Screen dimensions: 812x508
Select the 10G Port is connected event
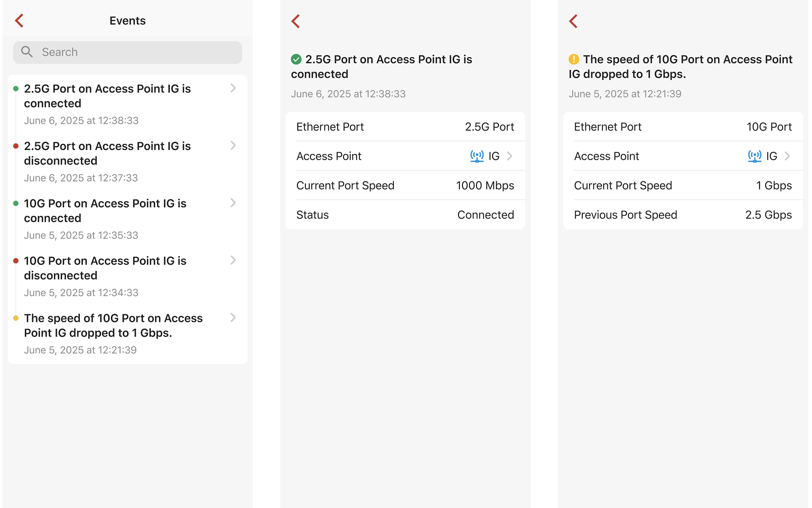(105, 211)
